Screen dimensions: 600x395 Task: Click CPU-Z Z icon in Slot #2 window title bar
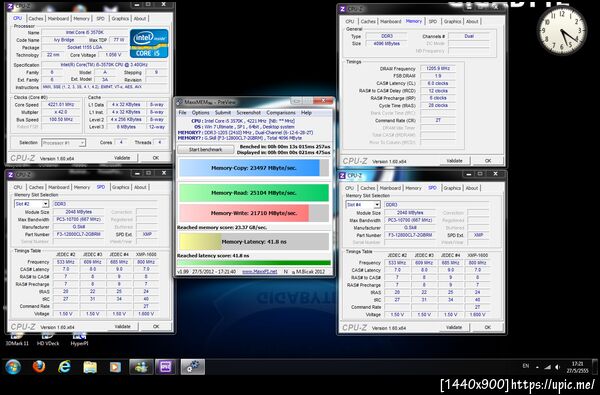[10, 175]
